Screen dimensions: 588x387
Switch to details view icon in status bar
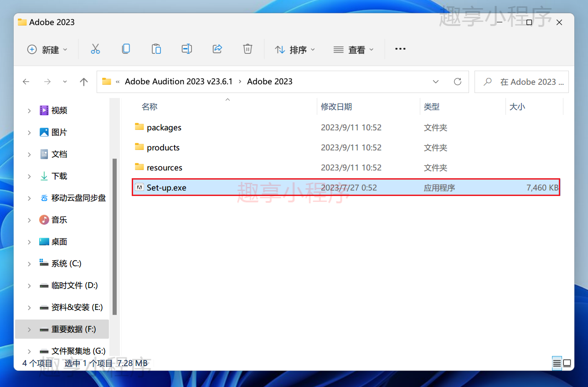pyautogui.click(x=557, y=363)
